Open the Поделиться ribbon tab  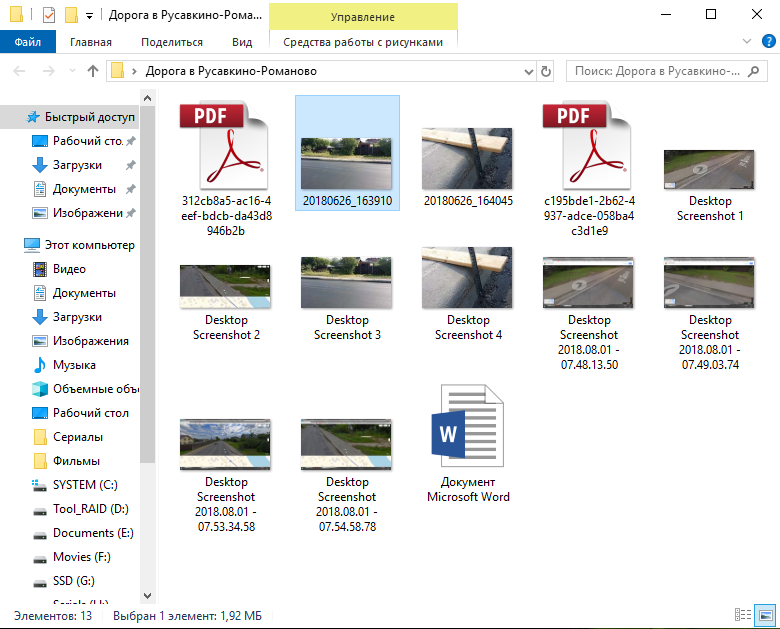(172, 42)
